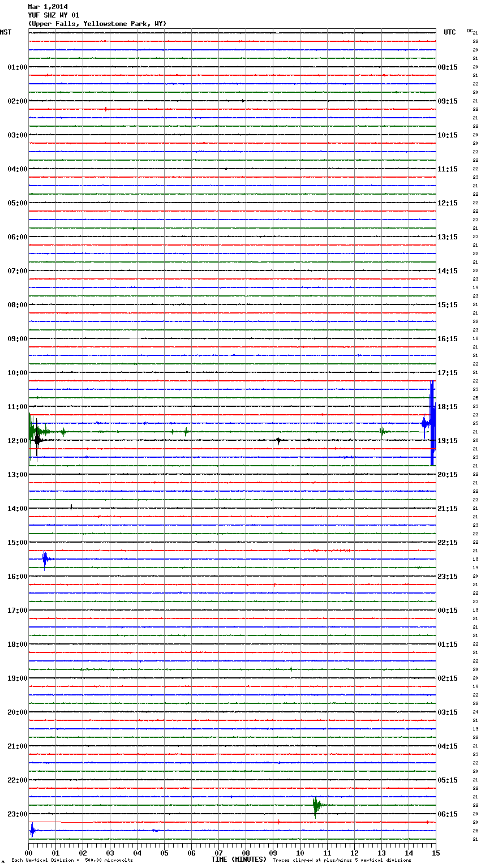Click the 18:15 UTC time label

pos(448,407)
